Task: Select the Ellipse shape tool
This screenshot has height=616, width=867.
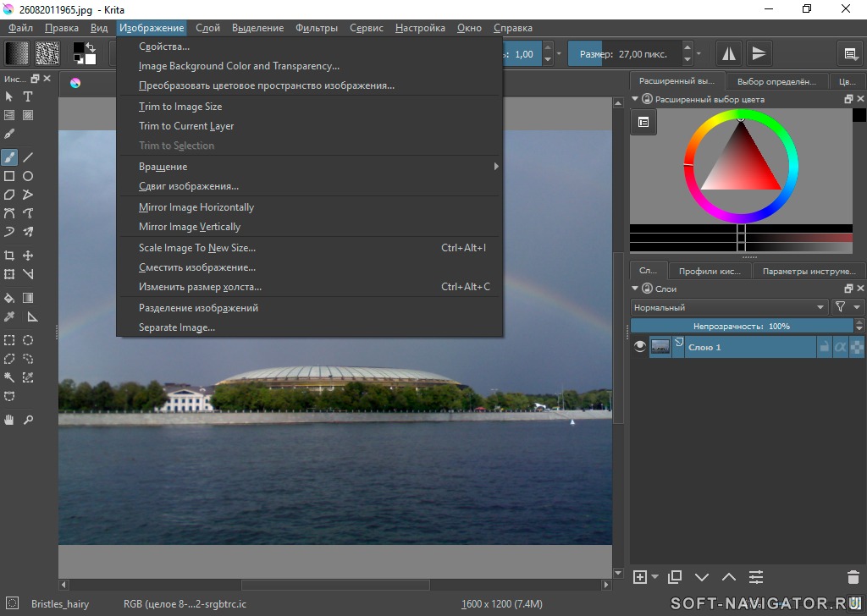Action: [x=28, y=176]
